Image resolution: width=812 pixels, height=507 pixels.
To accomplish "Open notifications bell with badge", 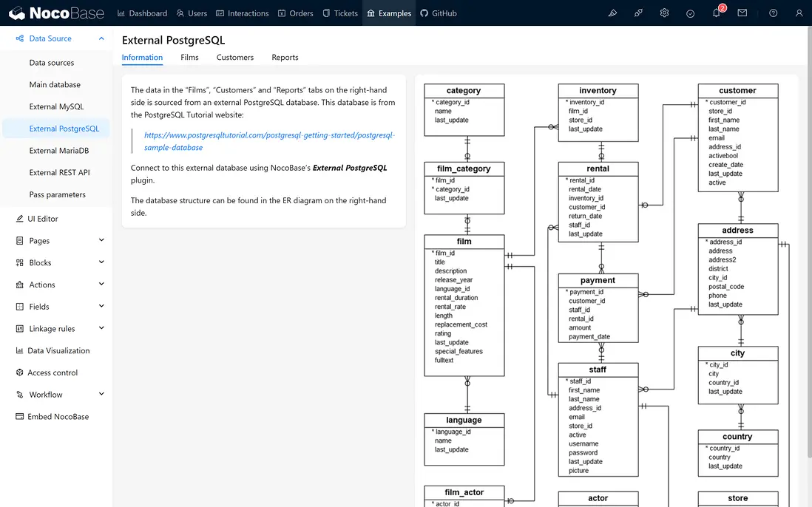I will pyautogui.click(x=717, y=13).
